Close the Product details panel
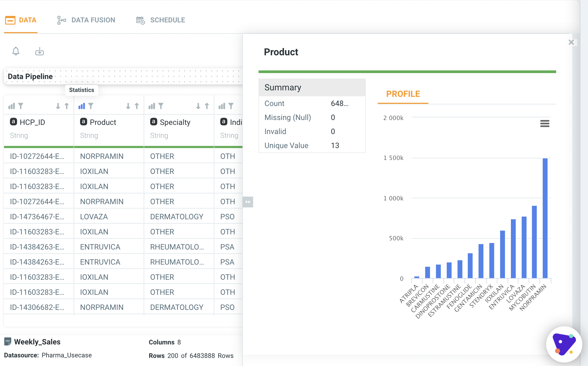Screen dimensions: 588x366 click(571, 42)
